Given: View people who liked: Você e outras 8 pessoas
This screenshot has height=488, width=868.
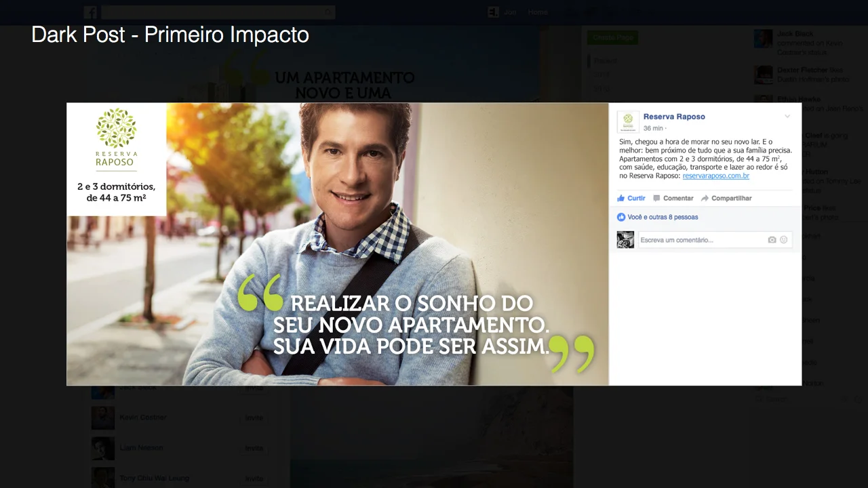Looking at the screenshot, I should click(x=663, y=217).
